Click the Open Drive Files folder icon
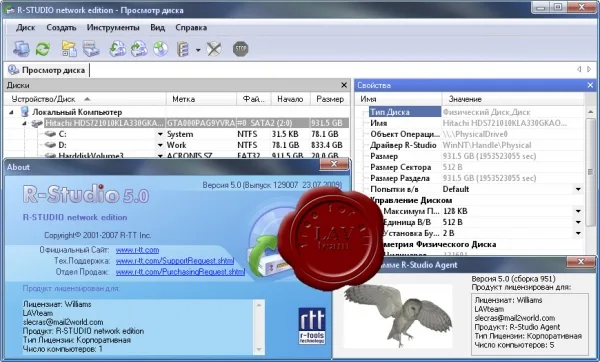This screenshot has height=362, width=600. [69, 49]
